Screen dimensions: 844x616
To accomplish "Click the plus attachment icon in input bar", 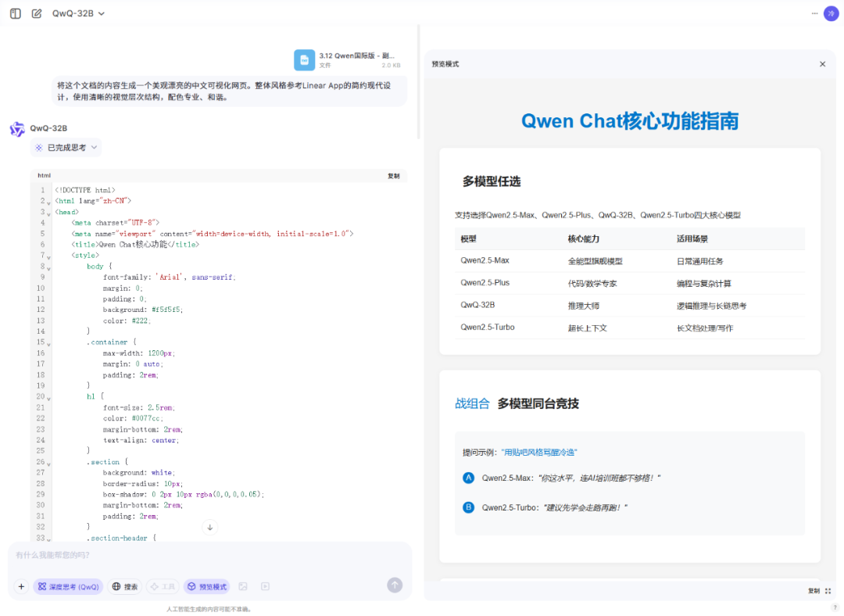I will pyautogui.click(x=20, y=585).
